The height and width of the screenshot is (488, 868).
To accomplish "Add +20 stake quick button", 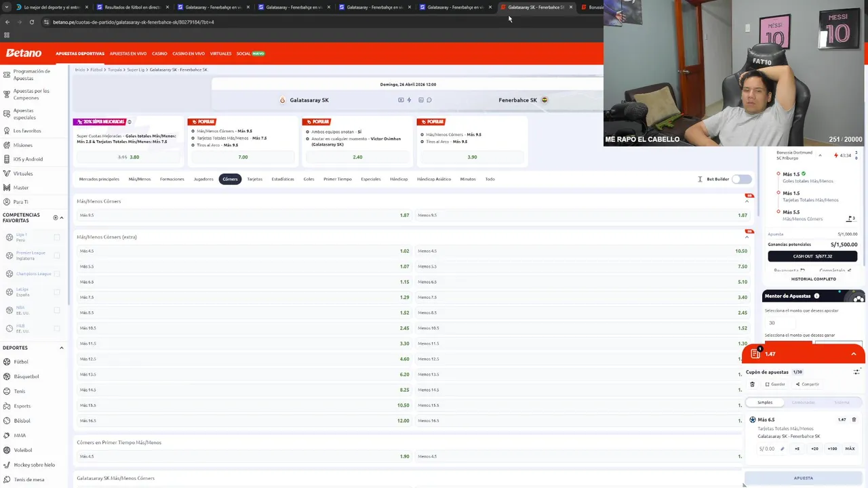I will tap(814, 449).
